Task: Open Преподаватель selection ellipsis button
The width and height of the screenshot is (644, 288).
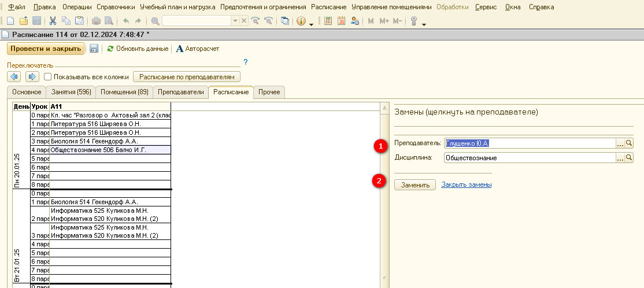Action: [x=621, y=143]
